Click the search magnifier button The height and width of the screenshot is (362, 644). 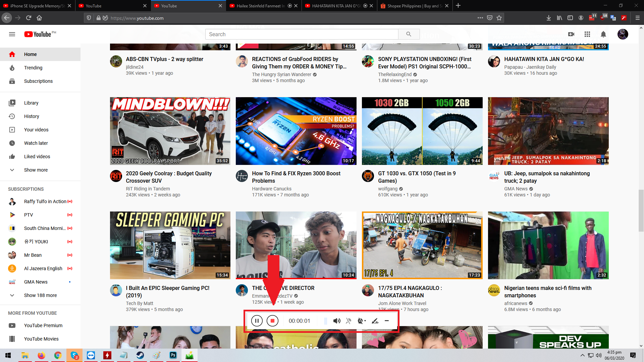409,34
